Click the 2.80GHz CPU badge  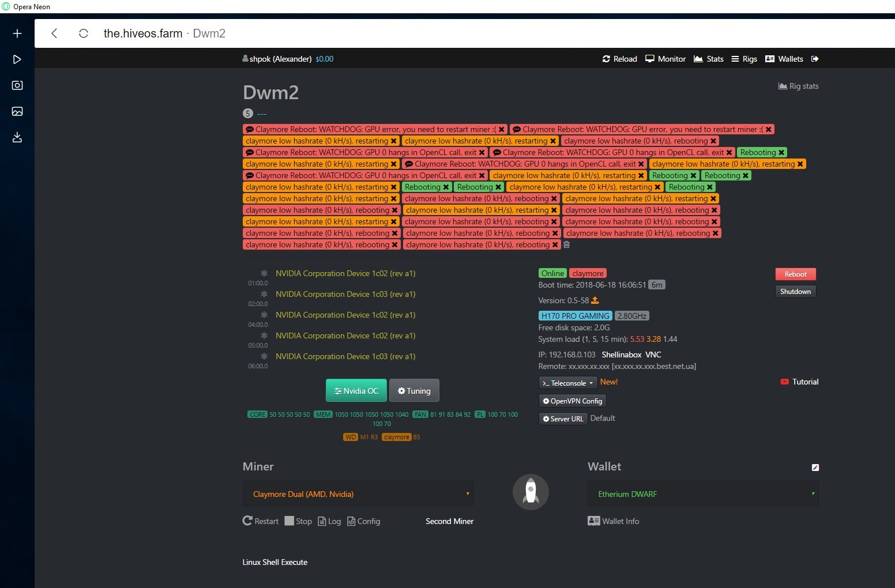pos(632,316)
